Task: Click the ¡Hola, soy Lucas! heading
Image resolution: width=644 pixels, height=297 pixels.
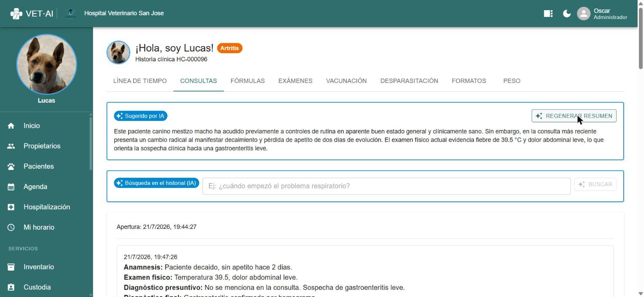Action: (x=174, y=48)
